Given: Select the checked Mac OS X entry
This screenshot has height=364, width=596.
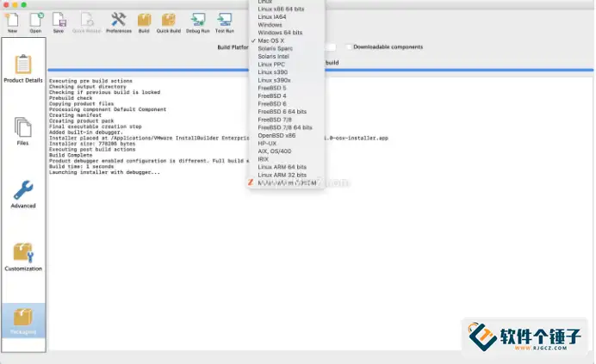Looking at the screenshot, I should coord(270,40).
